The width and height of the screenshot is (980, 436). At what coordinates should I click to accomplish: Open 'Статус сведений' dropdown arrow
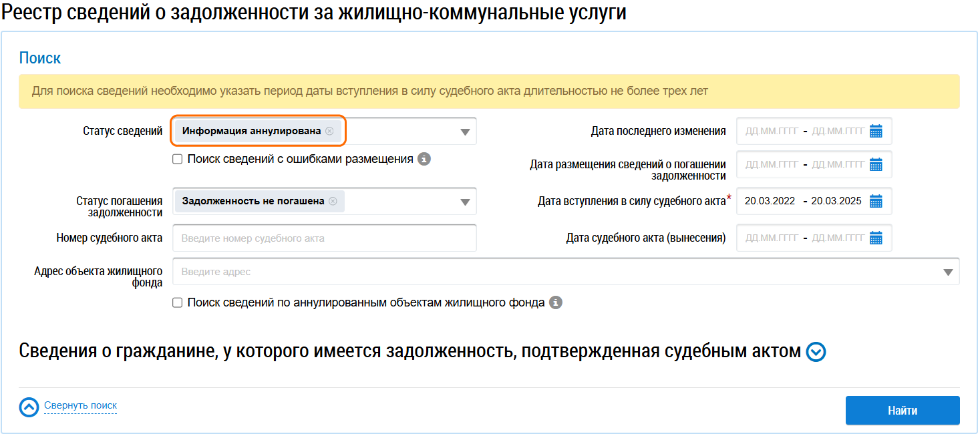coord(466,132)
